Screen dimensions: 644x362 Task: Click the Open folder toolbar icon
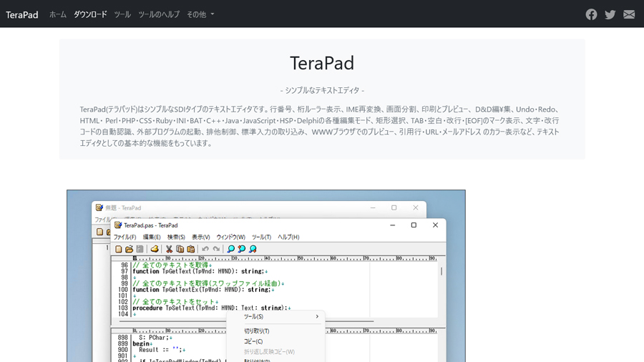click(129, 249)
